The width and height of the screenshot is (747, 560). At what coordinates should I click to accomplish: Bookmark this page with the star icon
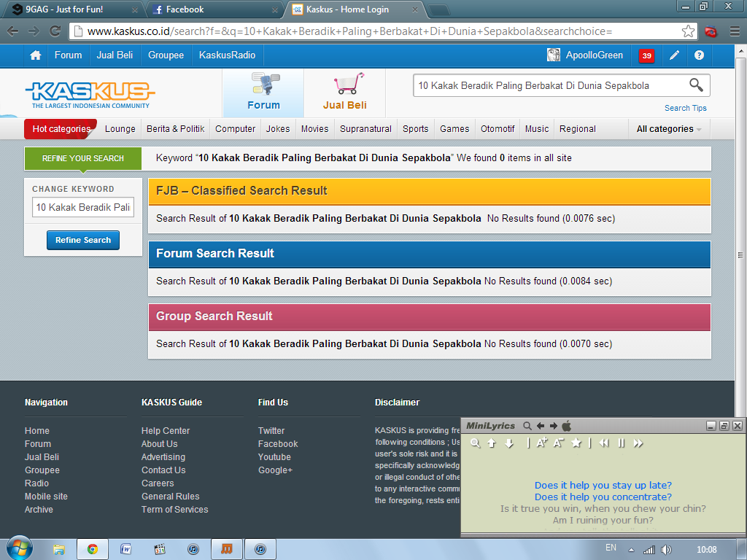[x=688, y=31]
